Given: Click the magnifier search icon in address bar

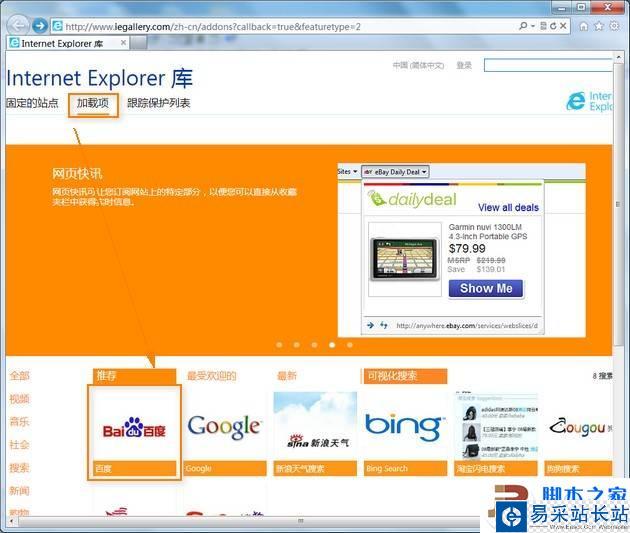Looking at the screenshot, I should 523,26.
